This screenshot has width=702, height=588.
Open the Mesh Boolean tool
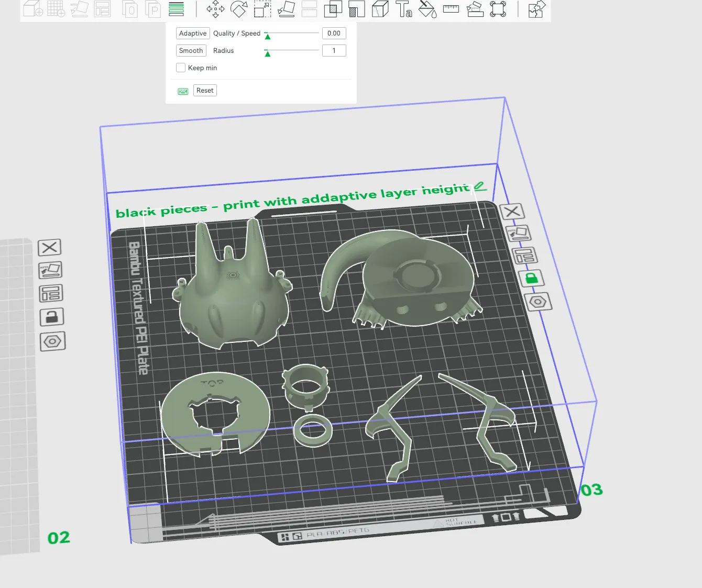[333, 9]
